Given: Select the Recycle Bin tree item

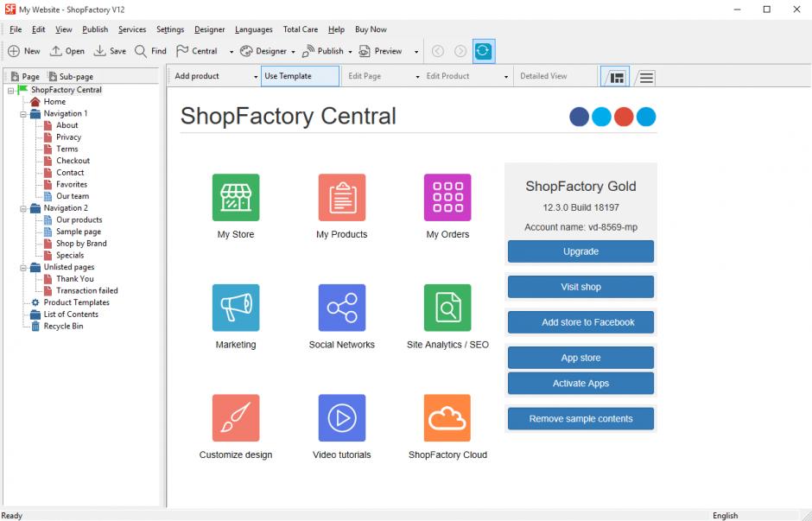Looking at the screenshot, I should (x=63, y=326).
